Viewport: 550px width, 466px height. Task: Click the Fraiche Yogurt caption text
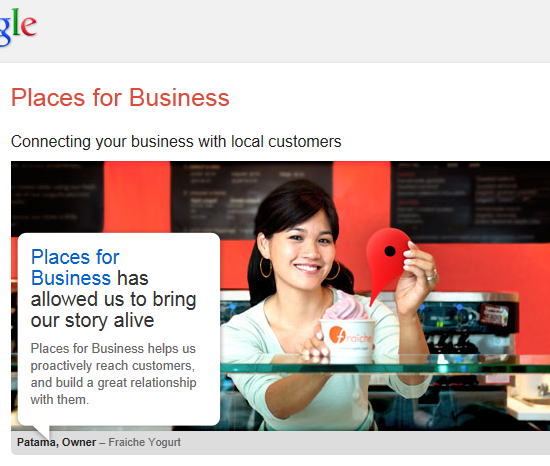[145, 443]
